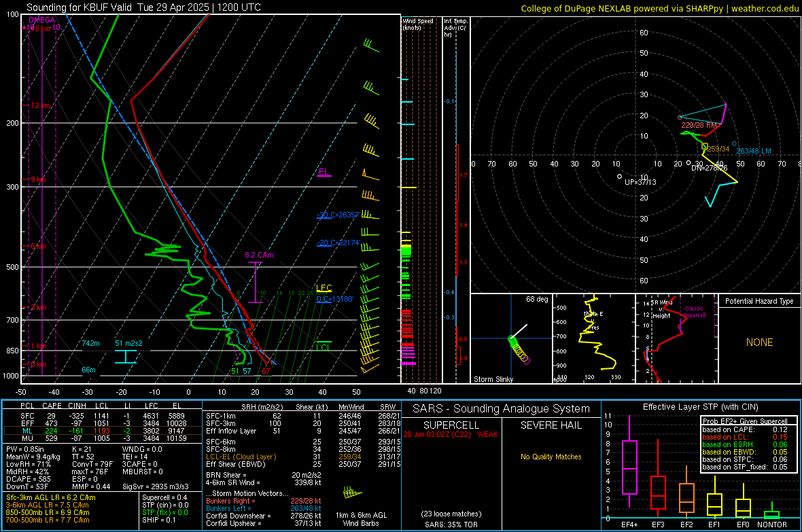
Task: Click the '51 m2s2' effective SRH label
Action: tap(128, 343)
